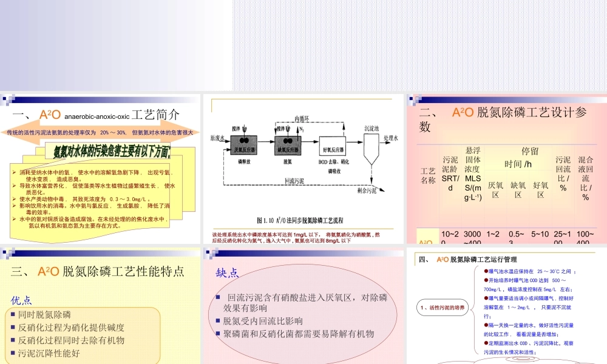Screen dimensions: 607x364
Task: Click the title 四、A²O脱氮除磷工艺运行管理
Action: click(467, 260)
